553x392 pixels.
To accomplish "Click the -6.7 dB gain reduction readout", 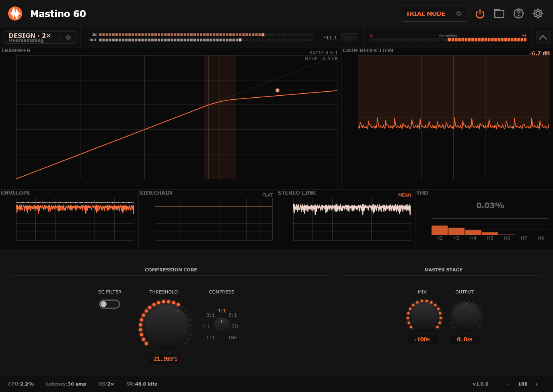I will tap(539, 53).
